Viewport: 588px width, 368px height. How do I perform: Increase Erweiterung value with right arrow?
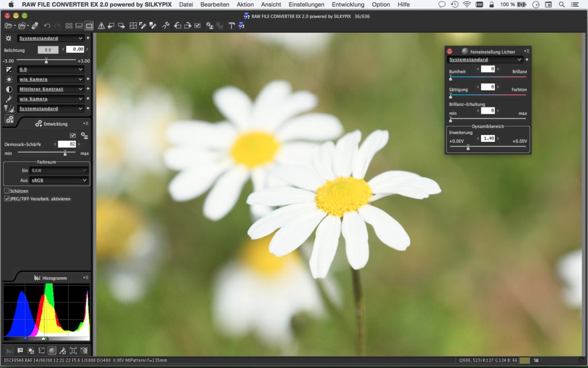click(x=498, y=139)
